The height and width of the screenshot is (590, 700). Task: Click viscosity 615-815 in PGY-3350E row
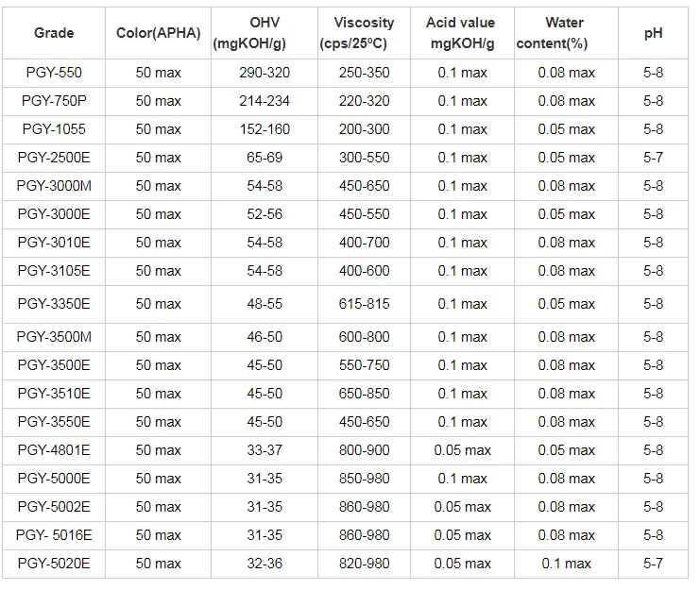[x=365, y=304]
